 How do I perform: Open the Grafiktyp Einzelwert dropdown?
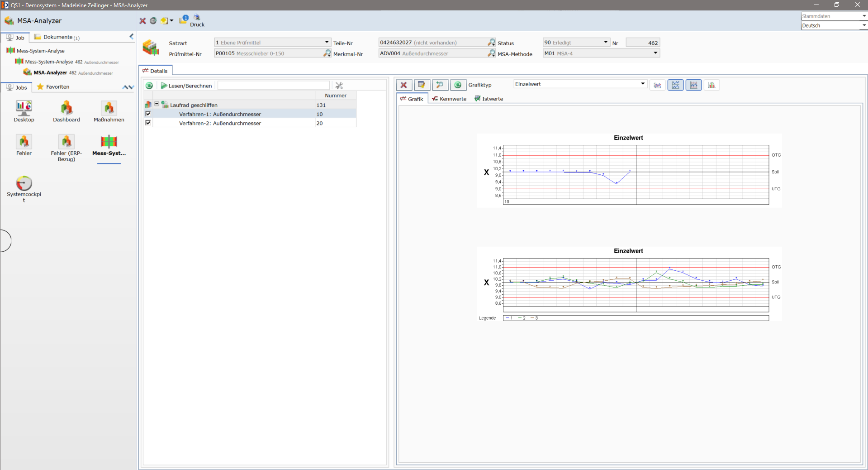(643, 84)
